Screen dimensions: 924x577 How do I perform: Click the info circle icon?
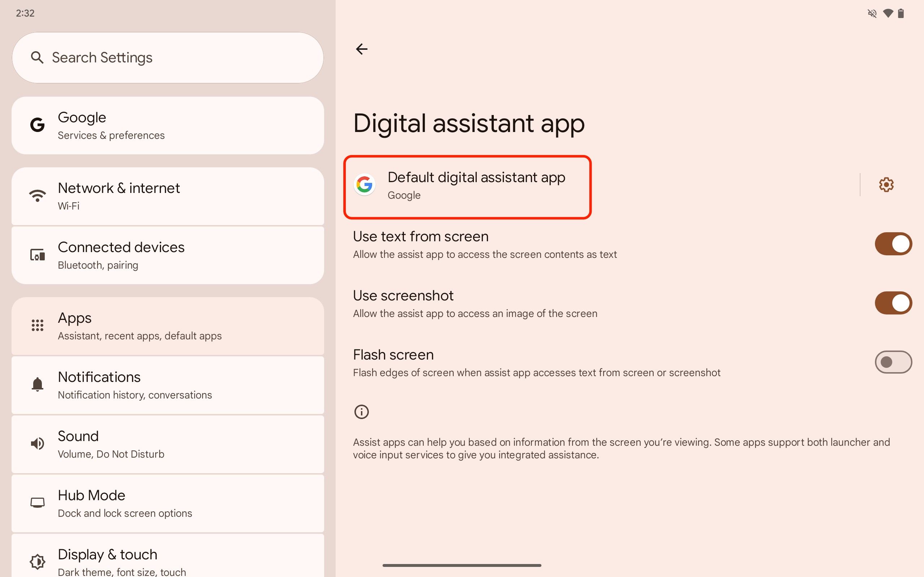tap(362, 411)
